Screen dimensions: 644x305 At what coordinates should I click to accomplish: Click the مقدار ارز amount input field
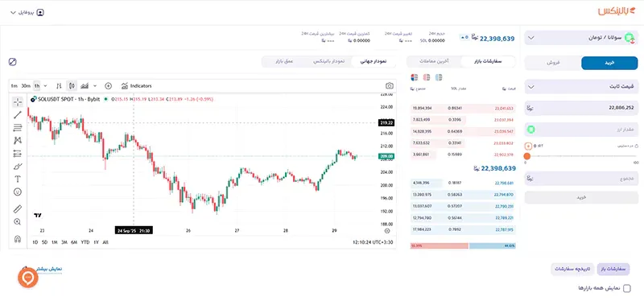[581, 130]
